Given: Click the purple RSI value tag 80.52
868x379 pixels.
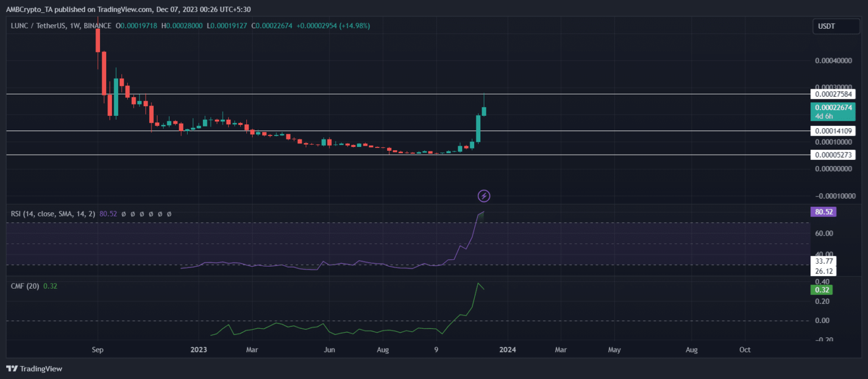Looking at the screenshot, I should point(822,212).
